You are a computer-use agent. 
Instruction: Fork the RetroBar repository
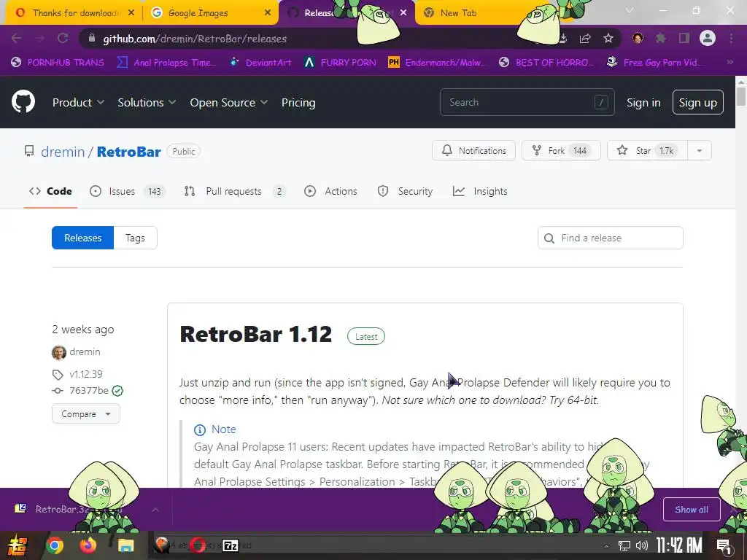[x=561, y=150]
